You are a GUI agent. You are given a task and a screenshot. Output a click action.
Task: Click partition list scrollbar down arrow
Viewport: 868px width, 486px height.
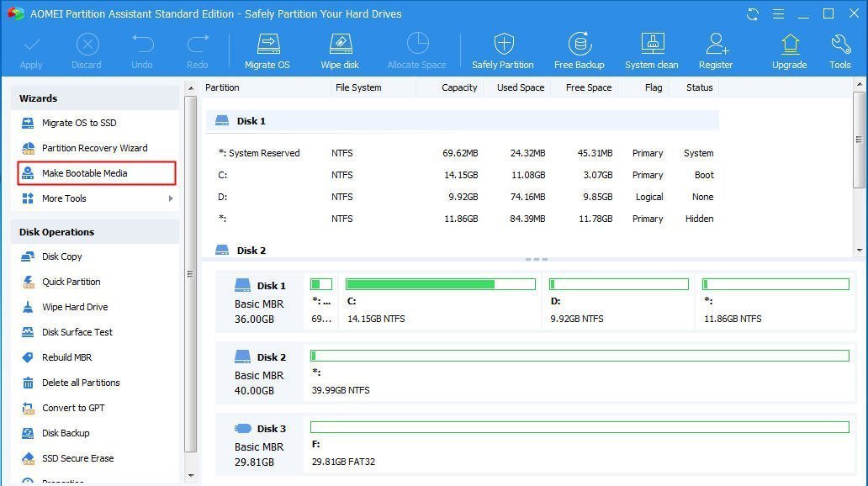(859, 251)
